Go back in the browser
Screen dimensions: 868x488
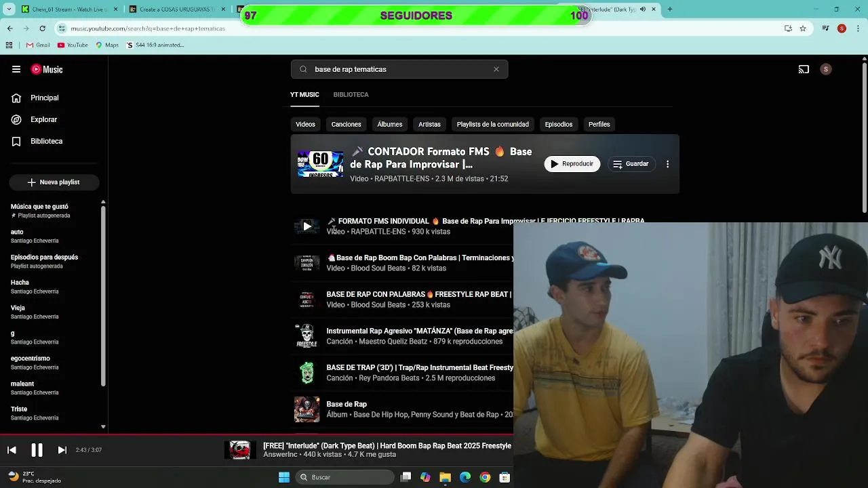click(x=9, y=28)
